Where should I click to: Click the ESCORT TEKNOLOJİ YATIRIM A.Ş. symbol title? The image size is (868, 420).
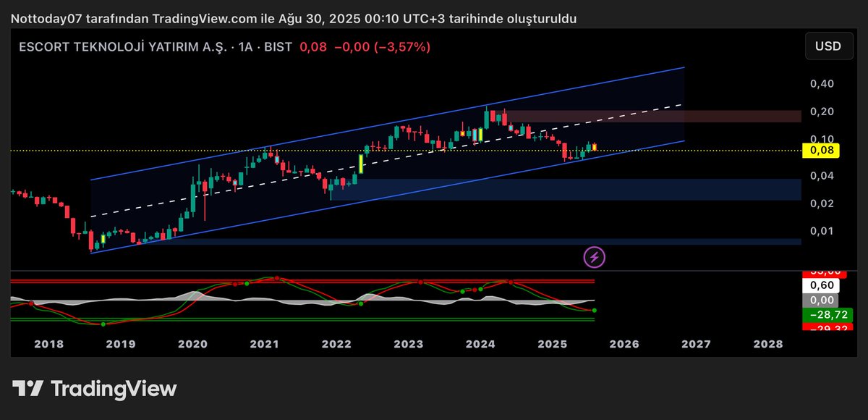coord(124,46)
